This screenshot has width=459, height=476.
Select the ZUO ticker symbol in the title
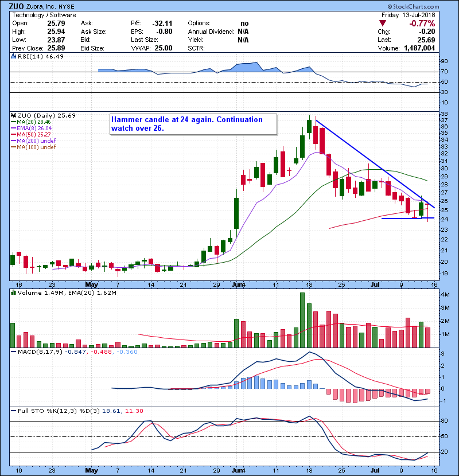click(x=16, y=6)
